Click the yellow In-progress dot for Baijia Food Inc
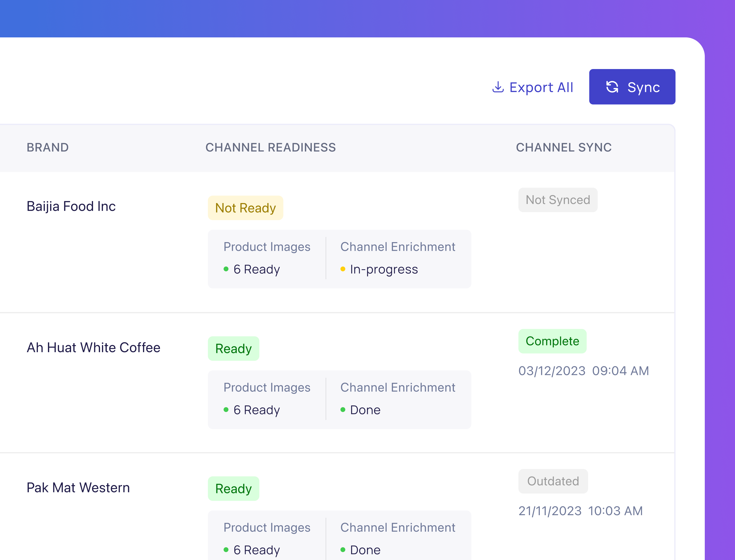The width and height of the screenshot is (735, 560). tap(343, 269)
